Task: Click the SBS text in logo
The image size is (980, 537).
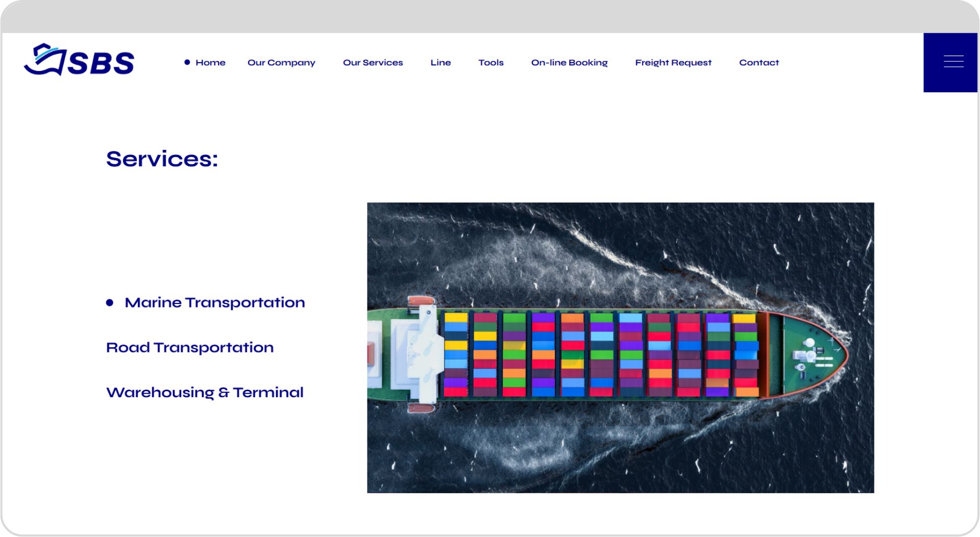Action: pos(101,63)
